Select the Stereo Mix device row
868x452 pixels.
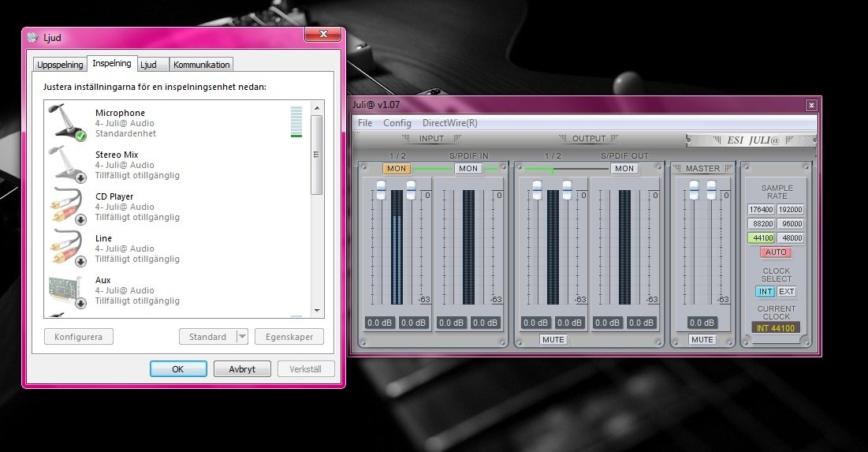[177, 165]
